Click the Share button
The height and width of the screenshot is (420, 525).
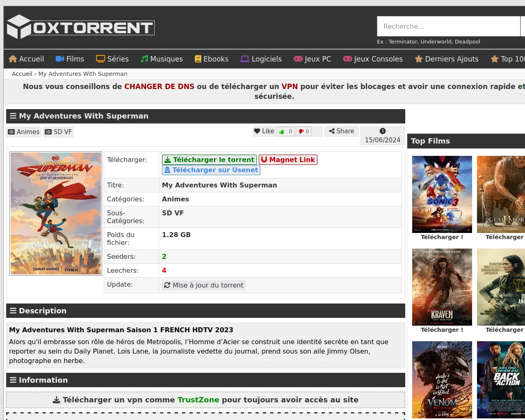click(342, 131)
